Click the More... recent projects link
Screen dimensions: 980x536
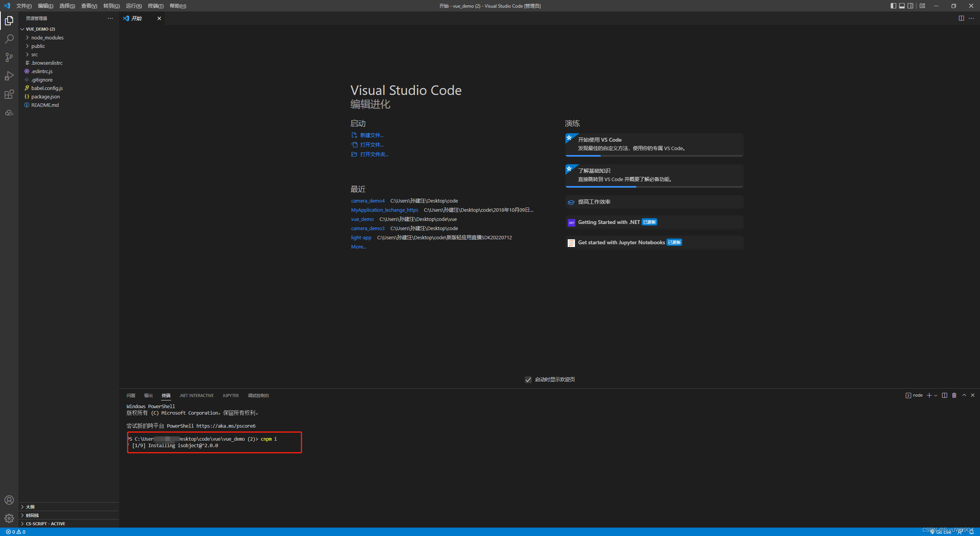click(x=358, y=247)
